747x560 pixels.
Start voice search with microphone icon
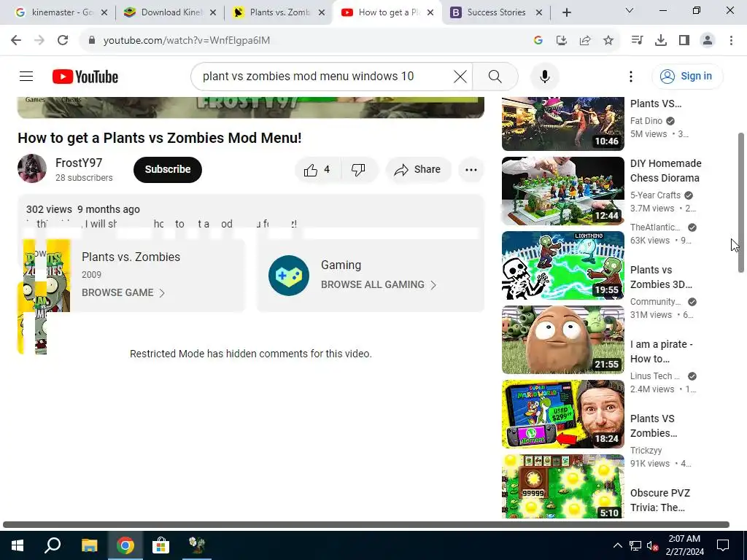click(544, 76)
